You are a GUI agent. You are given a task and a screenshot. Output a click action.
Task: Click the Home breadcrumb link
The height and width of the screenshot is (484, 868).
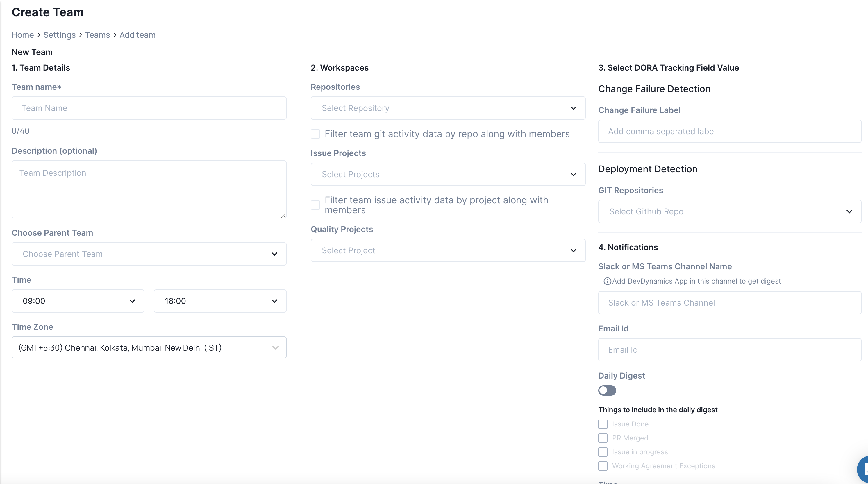[23, 35]
